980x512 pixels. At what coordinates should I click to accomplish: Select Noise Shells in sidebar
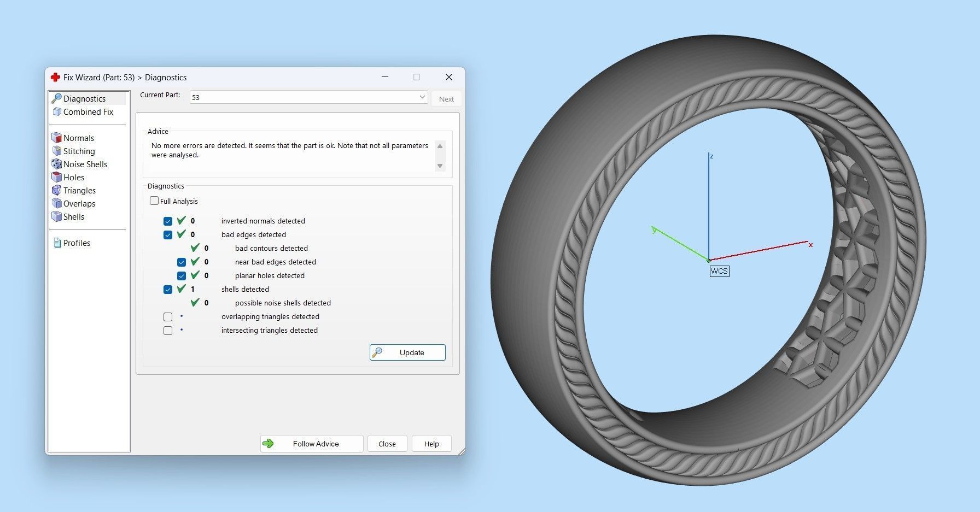[85, 164]
